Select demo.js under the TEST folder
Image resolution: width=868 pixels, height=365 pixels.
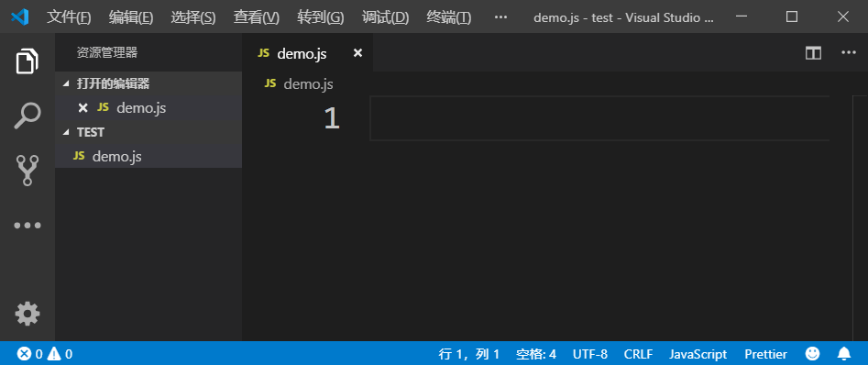(x=148, y=156)
